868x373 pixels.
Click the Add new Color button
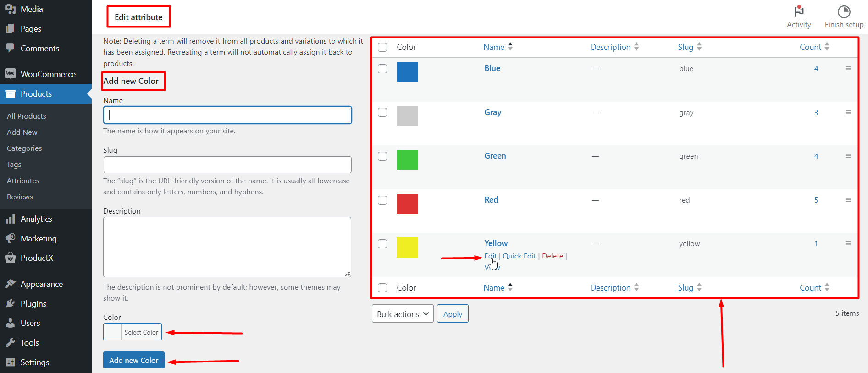134,360
